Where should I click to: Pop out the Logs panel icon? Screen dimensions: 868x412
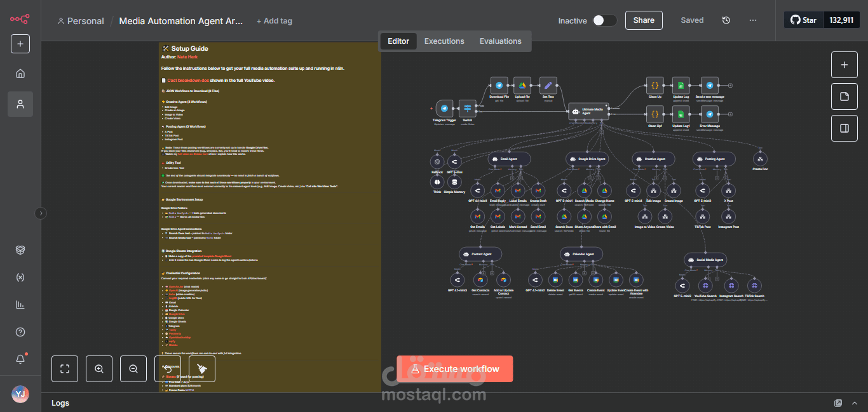coord(838,403)
